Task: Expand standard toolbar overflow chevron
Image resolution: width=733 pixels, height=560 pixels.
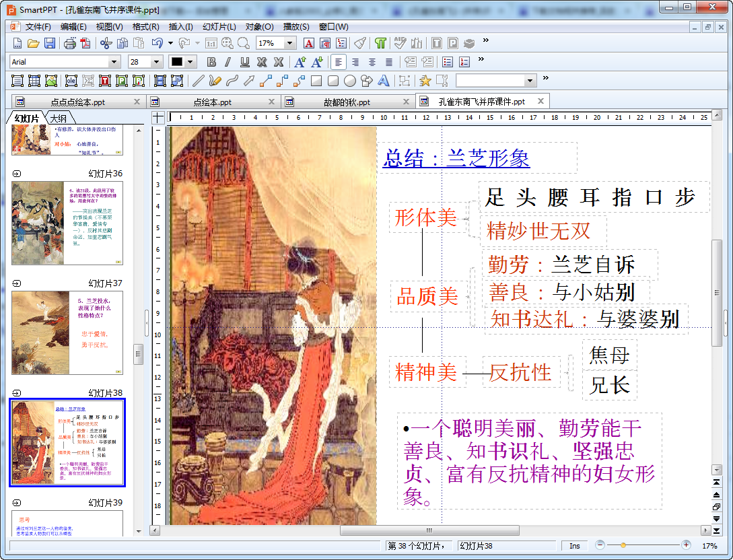Action: click(486, 40)
